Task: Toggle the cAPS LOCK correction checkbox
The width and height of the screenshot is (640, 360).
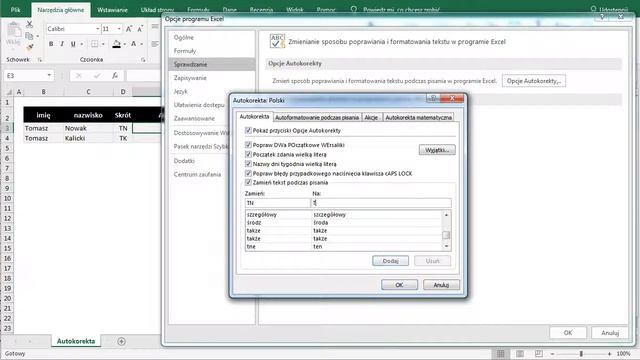Action: pos(248,173)
